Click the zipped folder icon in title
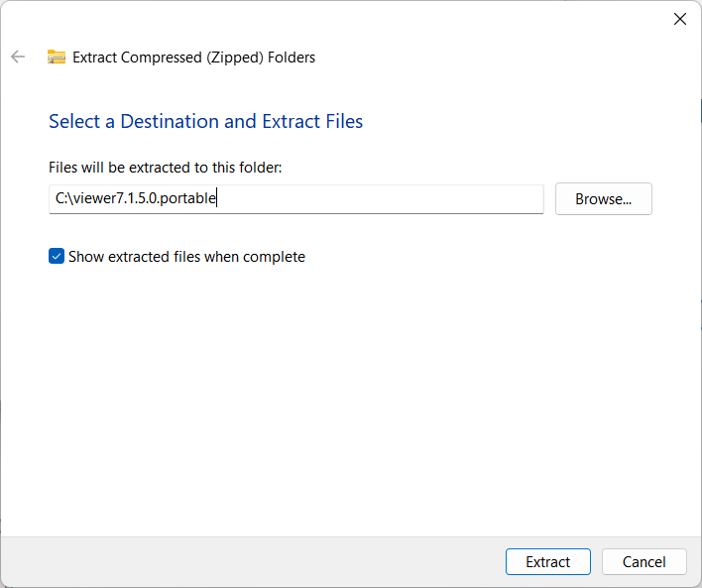702x588 pixels. [x=57, y=58]
